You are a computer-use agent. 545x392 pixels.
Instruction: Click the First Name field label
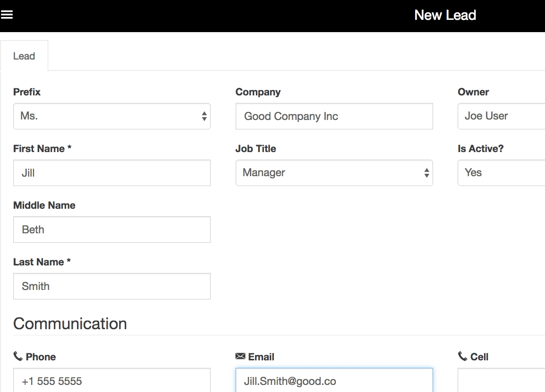(42, 149)
